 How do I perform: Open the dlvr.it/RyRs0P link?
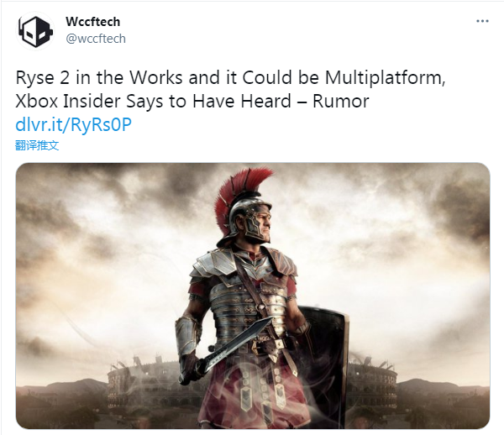(x=74, y=124)
